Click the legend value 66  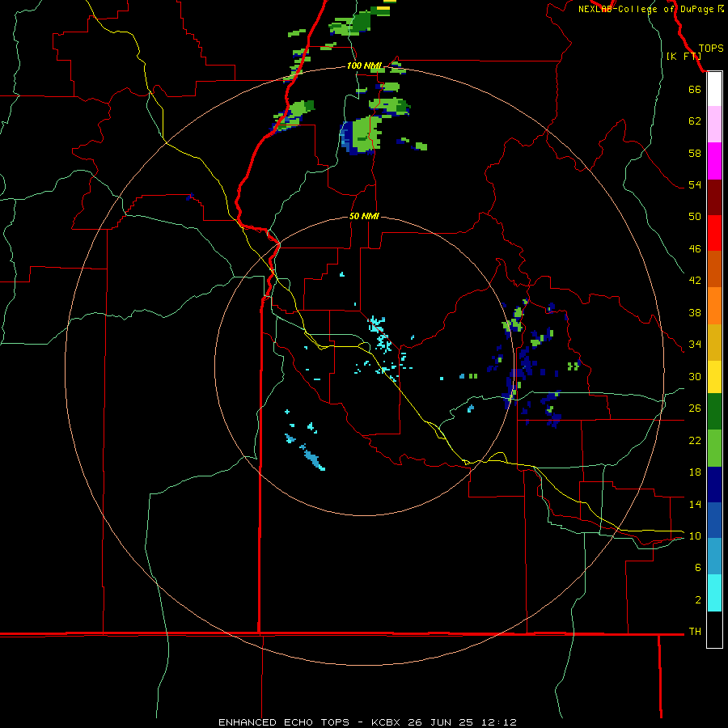point(695,89)
